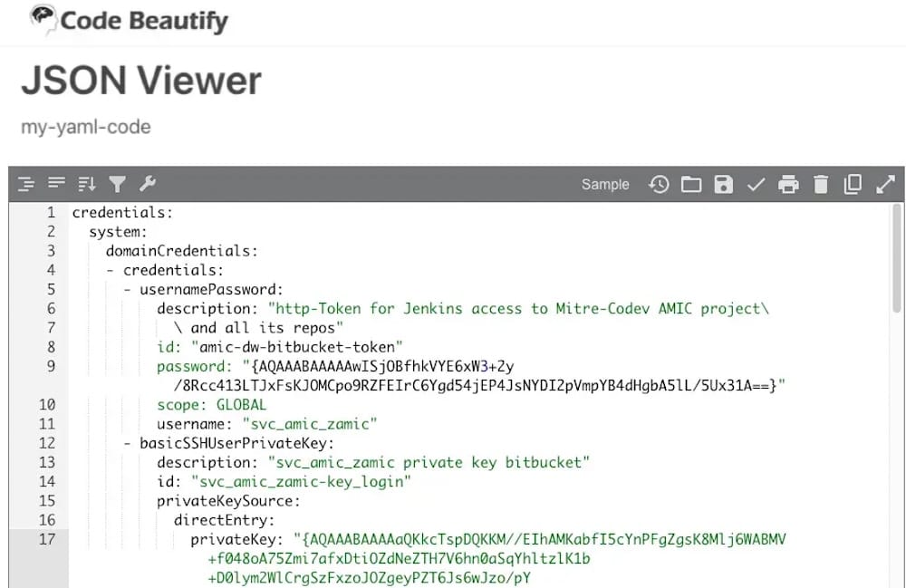Screen dimensions: 906x588
Task: Open a file using the folder icon
Action: pos(691,184)
